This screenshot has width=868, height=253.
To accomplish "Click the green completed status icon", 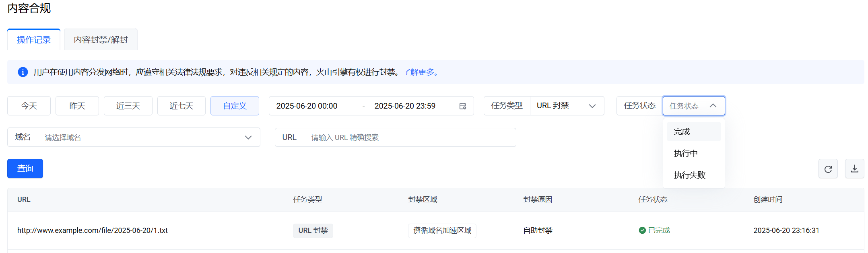I will tap(642, 230).
